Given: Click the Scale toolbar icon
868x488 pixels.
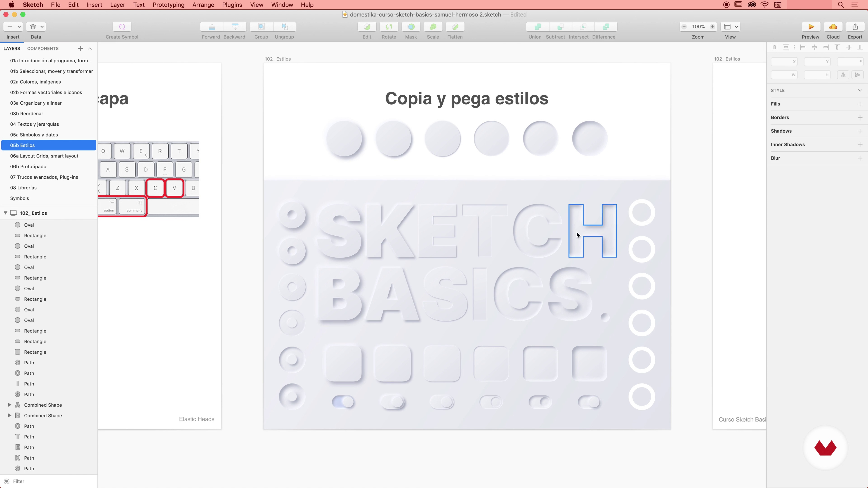Looking at the screenshot, I should (x=433, y=27).
